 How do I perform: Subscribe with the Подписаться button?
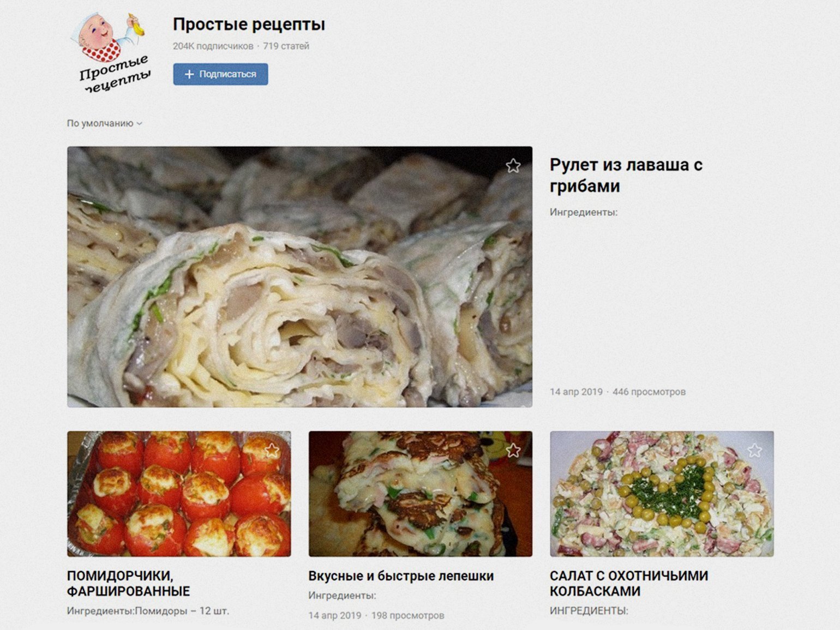(x=220, y=74)
